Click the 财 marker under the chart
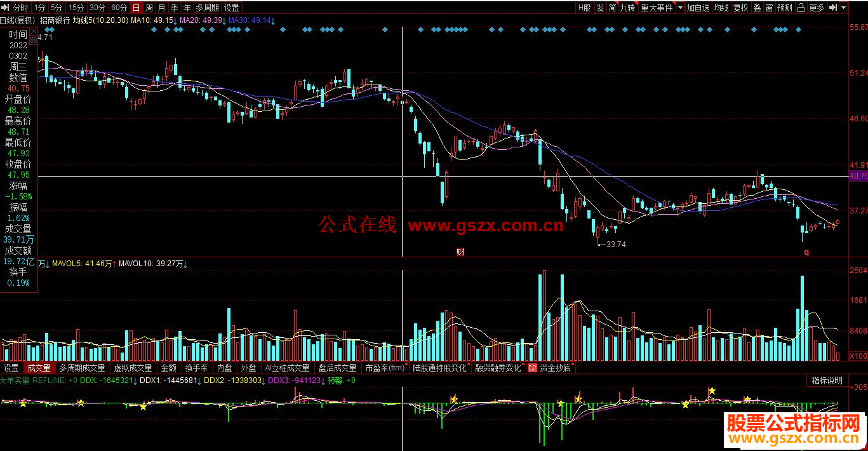868x451 pixels. (460, 252)
